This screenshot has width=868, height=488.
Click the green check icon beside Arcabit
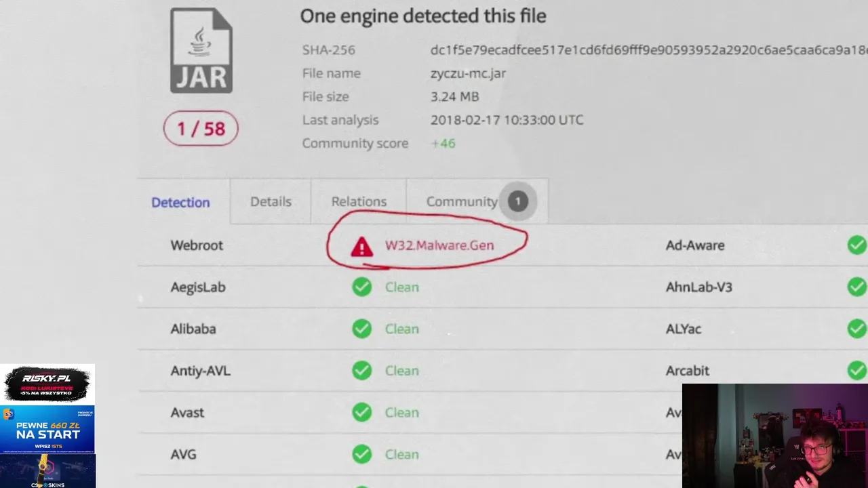click(x=856, y=371)
